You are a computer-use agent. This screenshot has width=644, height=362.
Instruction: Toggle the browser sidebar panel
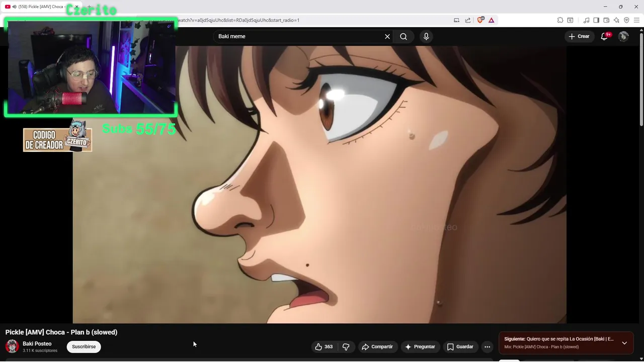[x=596, y=20]
